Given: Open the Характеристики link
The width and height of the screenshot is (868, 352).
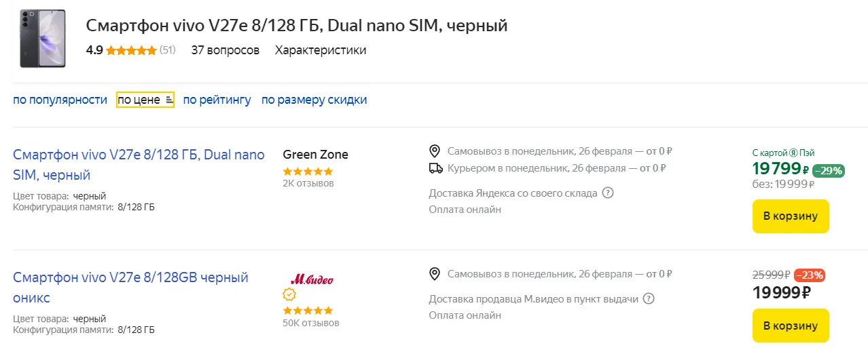Looking at the screenshot, I should 321,50.
